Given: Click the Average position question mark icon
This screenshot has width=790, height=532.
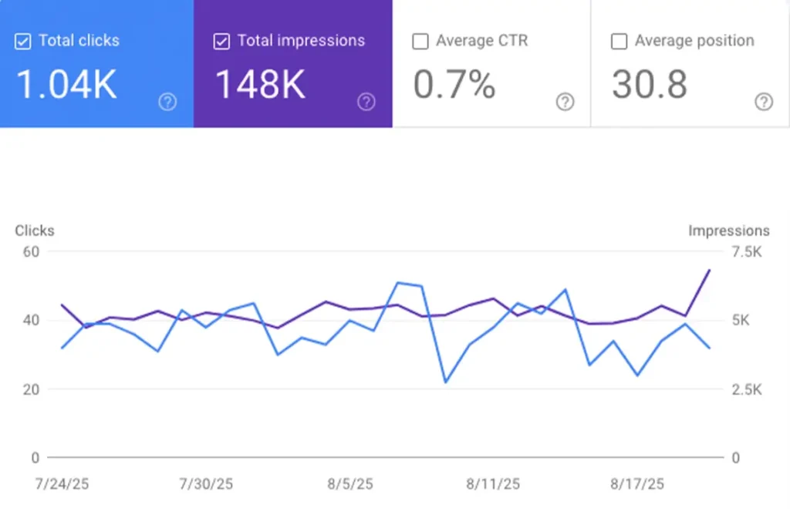Looking at the screenshot, I should [x=764, y=102].
